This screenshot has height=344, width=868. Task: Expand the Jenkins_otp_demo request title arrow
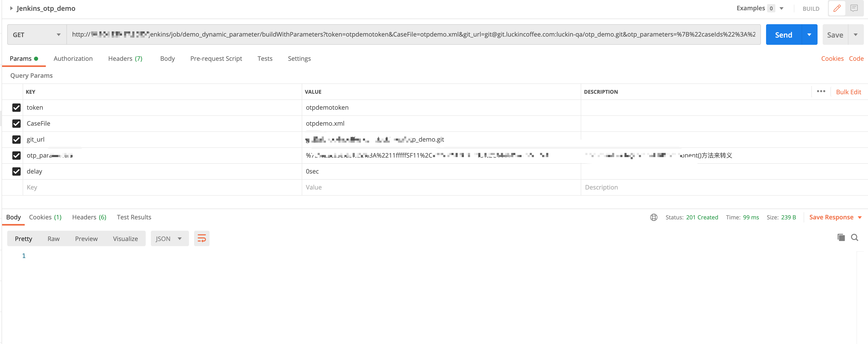[11, 8]
